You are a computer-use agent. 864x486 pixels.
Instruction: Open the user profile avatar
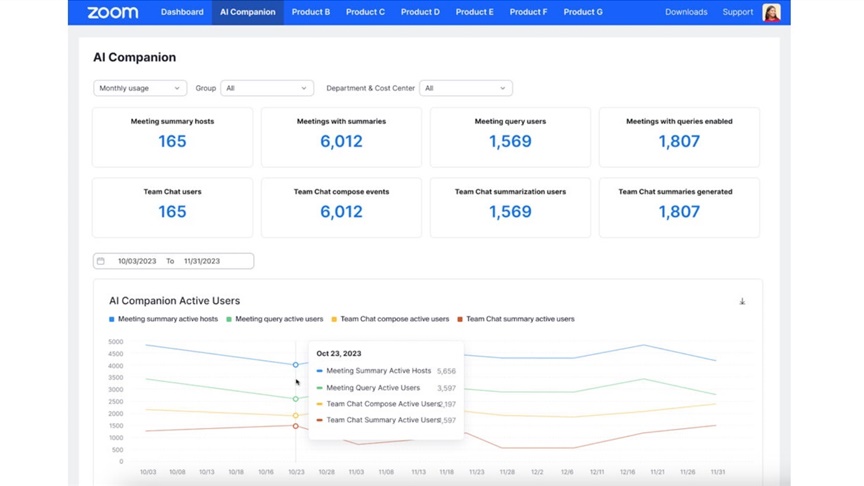pos(771,12)
